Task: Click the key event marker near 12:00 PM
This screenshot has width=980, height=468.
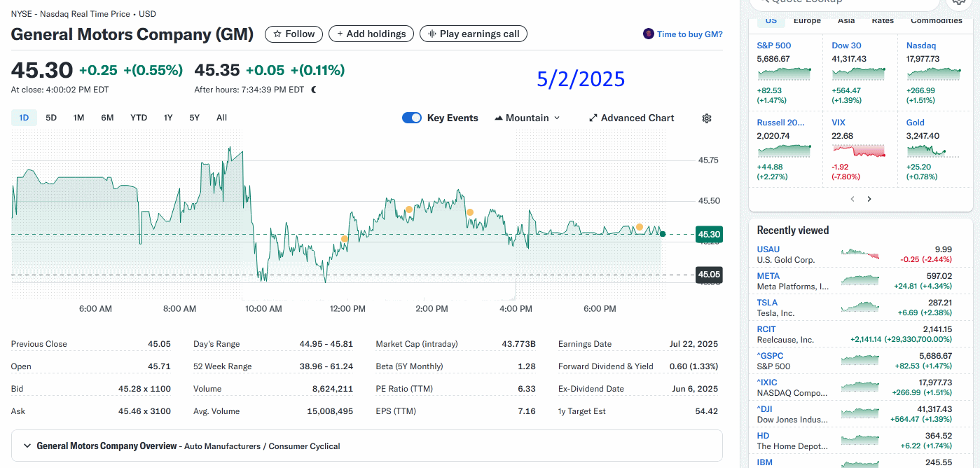Action: (344, 239)
